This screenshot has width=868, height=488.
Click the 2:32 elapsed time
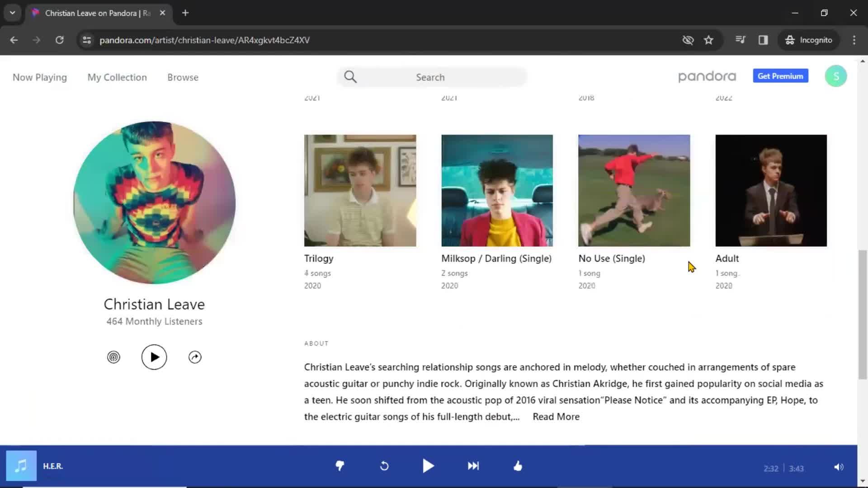click(x=771, y=469)
